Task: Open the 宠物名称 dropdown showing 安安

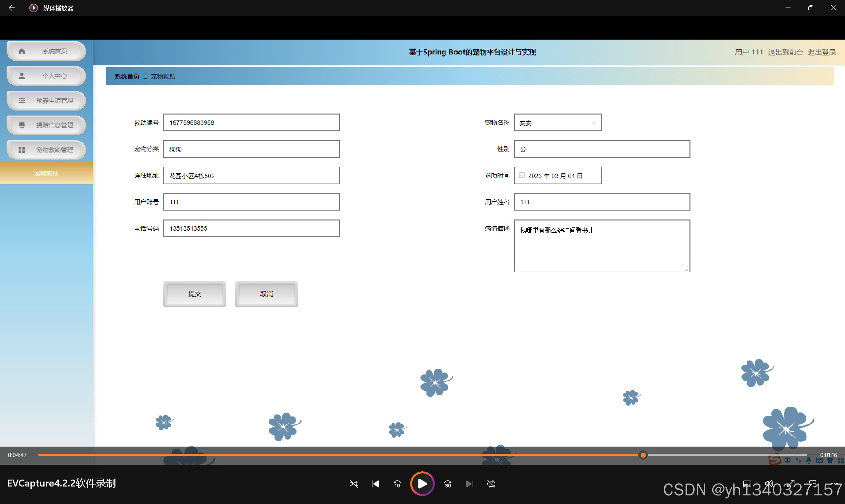Action: tap(558, 122)
